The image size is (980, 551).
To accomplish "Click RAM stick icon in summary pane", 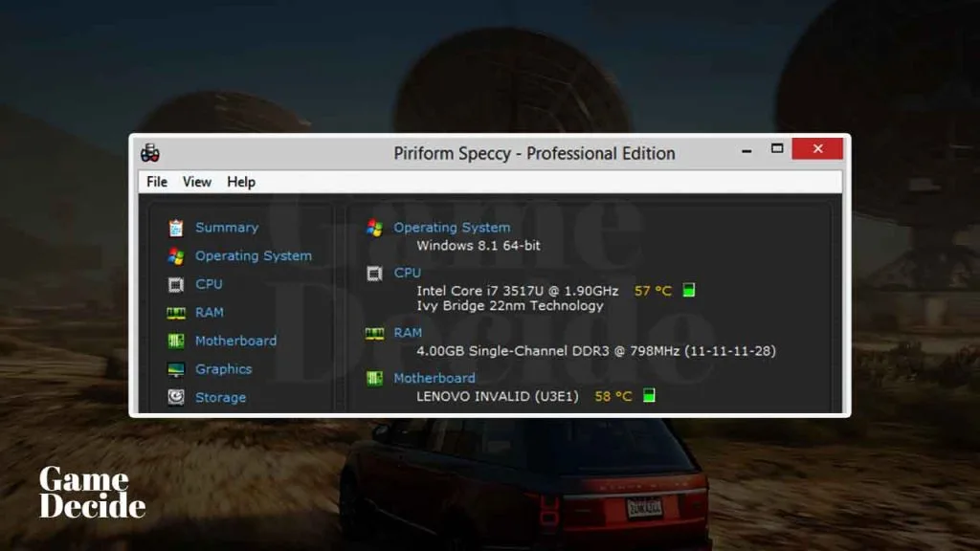I will pos(374,334).
